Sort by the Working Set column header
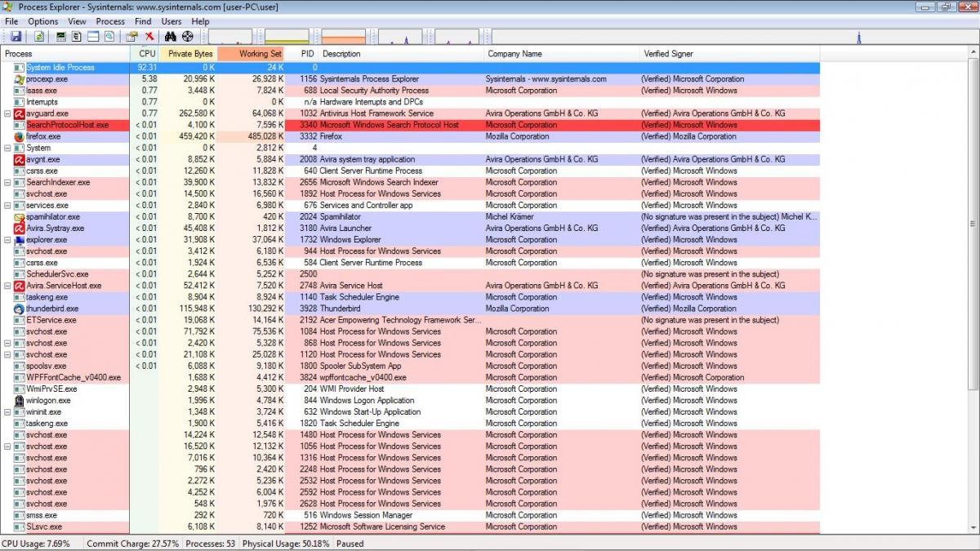 click(251, 54)
